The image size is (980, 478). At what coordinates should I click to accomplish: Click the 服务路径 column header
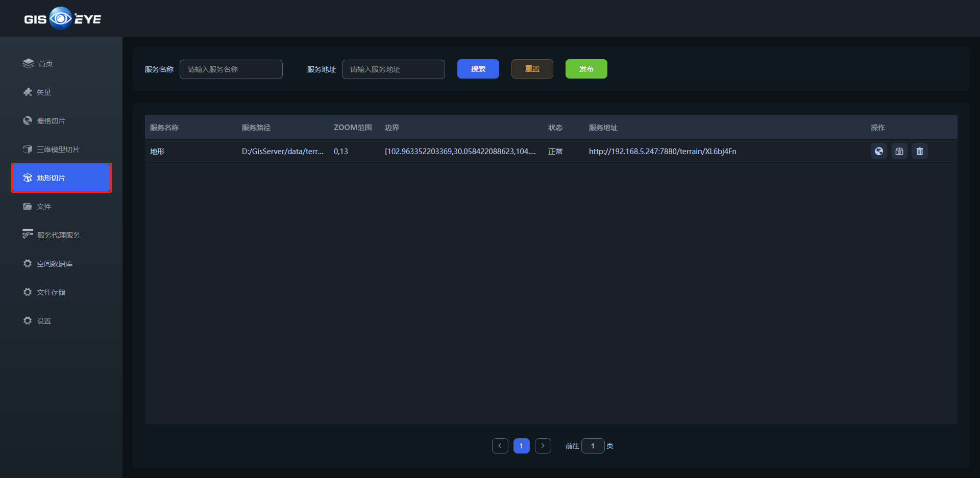point(256,128)
